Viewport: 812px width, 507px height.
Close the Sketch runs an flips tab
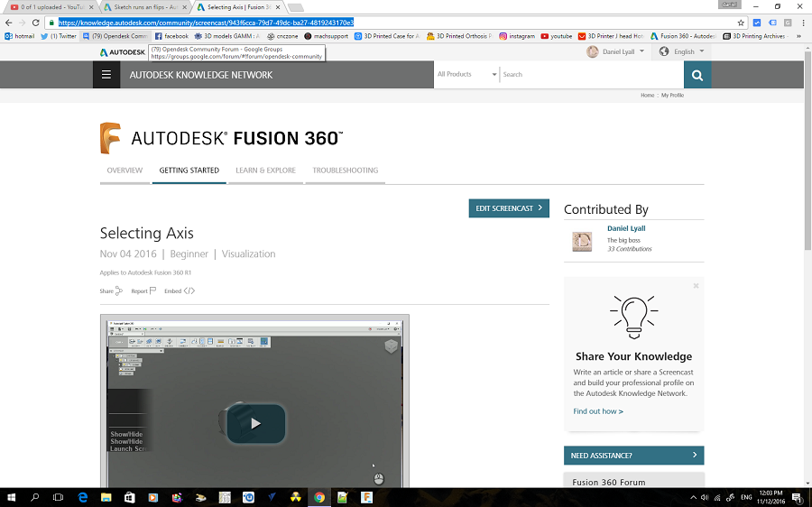point(184,7)
